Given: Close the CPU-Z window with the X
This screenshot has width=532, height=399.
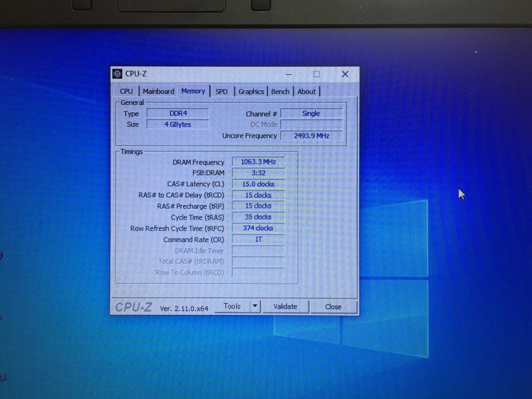Looking at the screenshot, I should coord(345,74).
